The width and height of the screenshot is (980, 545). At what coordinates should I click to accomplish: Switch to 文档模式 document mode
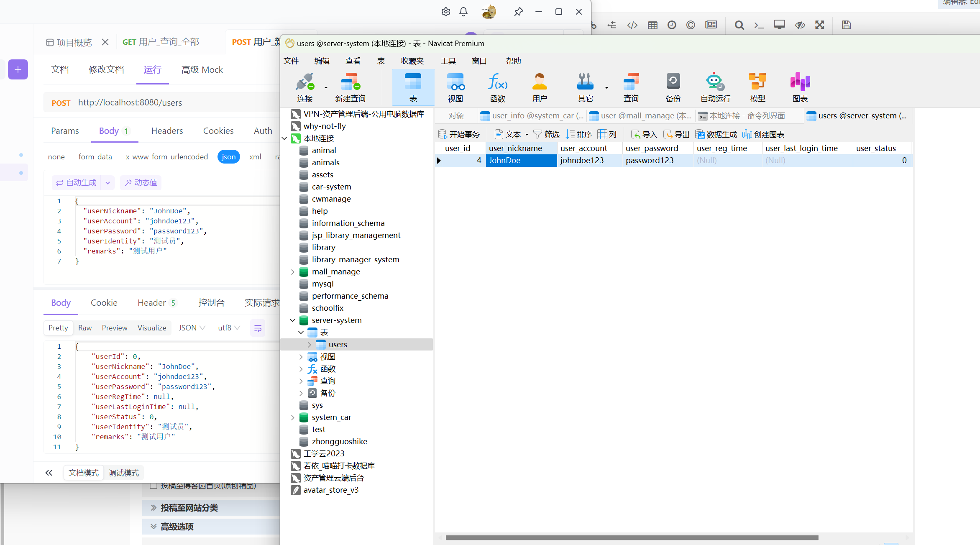click(83, 473)
